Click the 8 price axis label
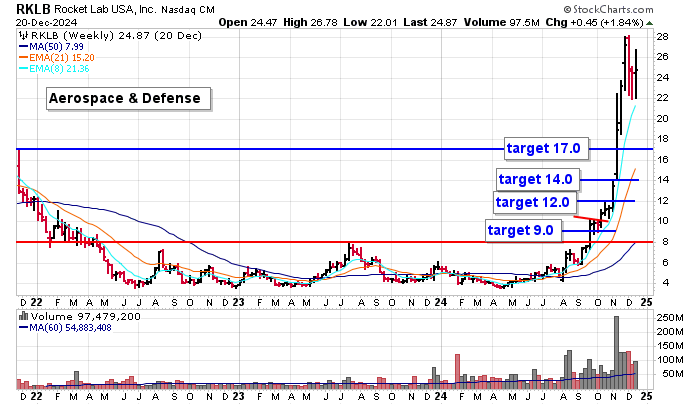Screen dimensions: 700x405 pyautogui.click(x=665, y=242)
